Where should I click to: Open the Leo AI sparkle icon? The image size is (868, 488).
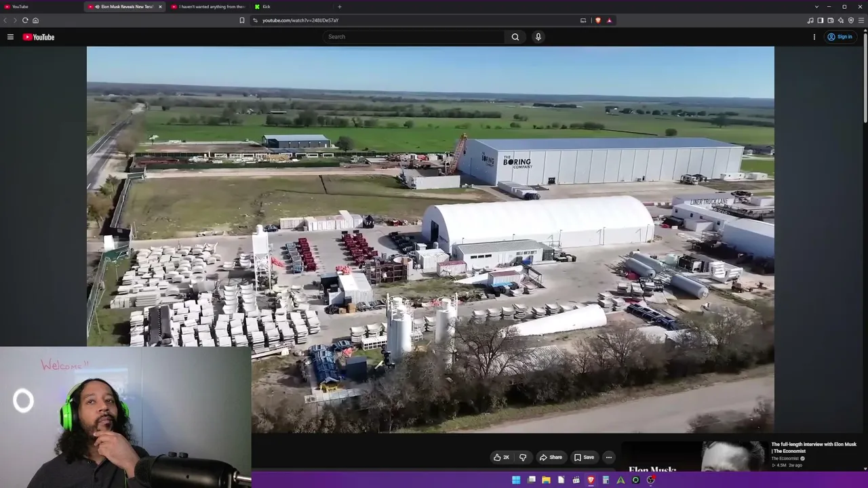tap(841, 20)
